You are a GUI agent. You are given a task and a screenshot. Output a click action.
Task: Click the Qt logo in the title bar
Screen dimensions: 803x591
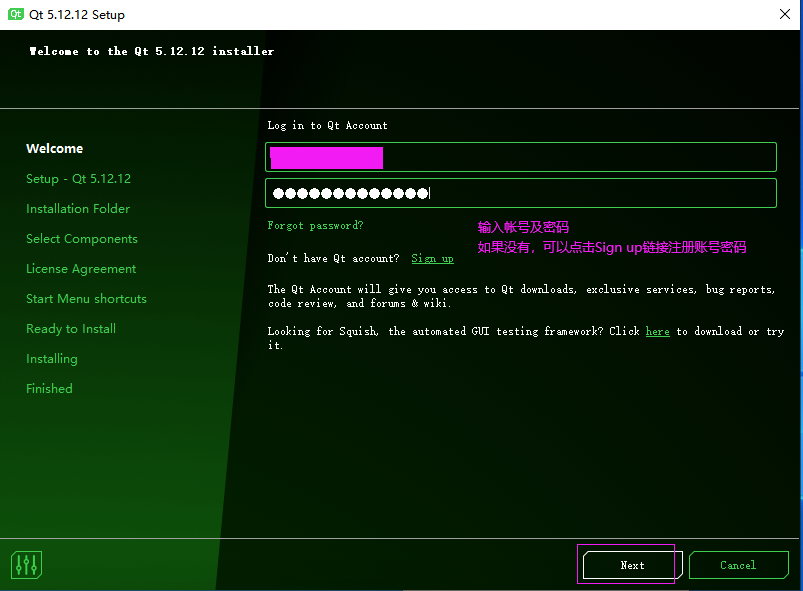click(x=15, y=14)
